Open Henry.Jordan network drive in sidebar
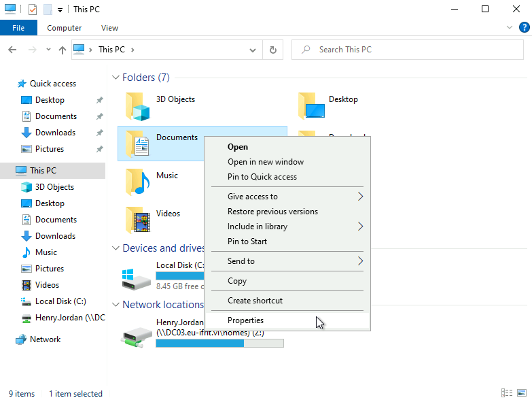Screen dimensions: 532x400 coord(52,318)
